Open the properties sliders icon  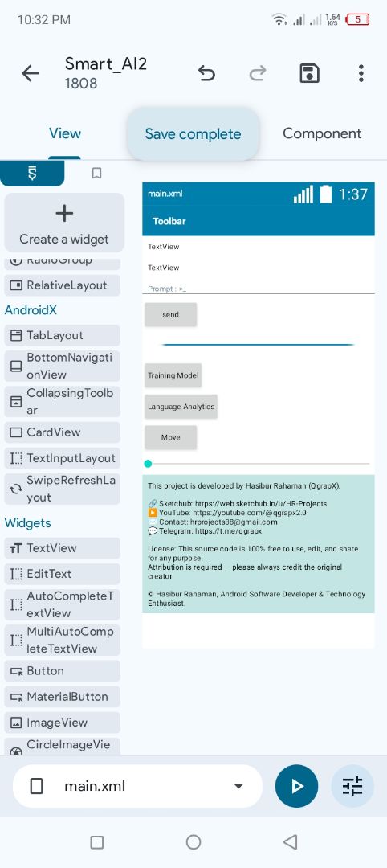(352, 786)
